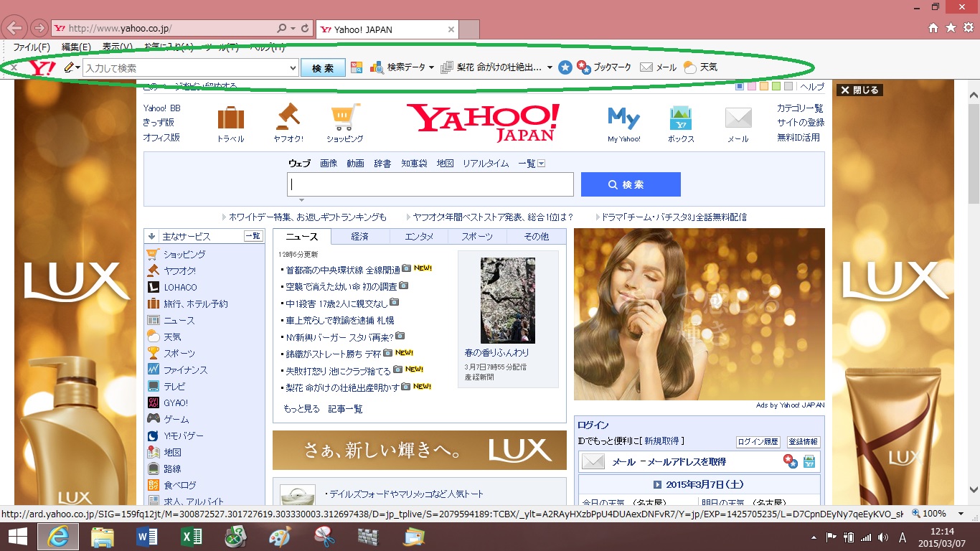Go back with the browser Back arrow
This screenshot has width=980, height=551.
[14, 29]
